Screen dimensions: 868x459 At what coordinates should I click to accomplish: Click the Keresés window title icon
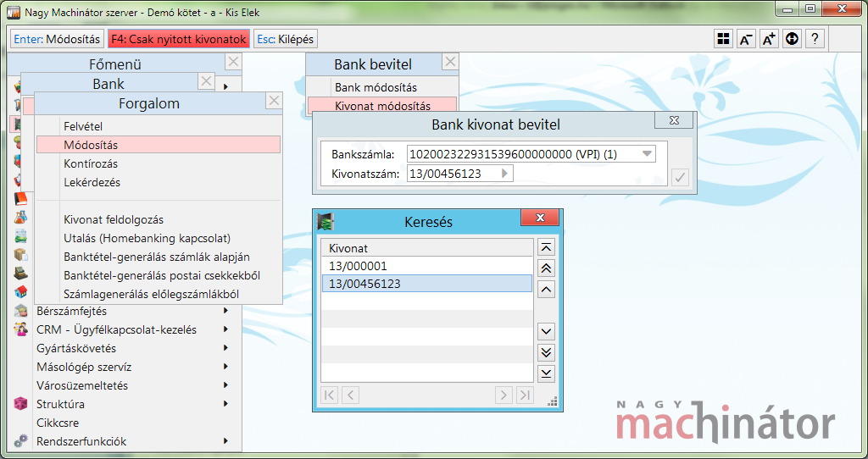[325, 222]
